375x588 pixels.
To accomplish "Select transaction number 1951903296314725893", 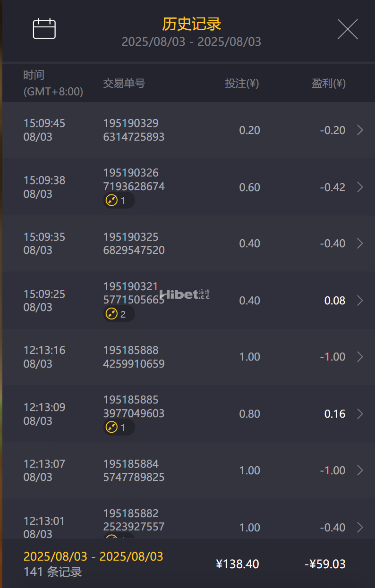I will pos(134,130).
